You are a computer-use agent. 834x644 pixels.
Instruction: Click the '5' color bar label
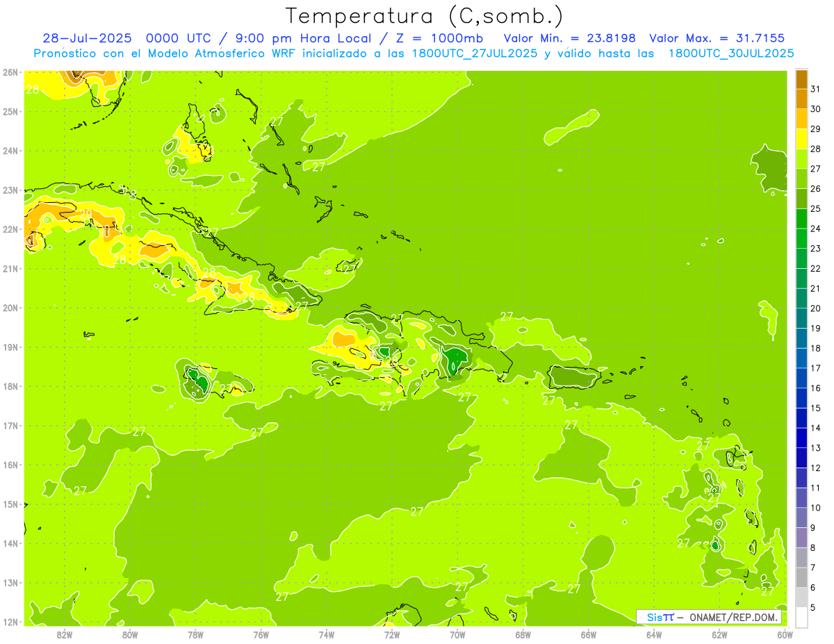(x=813, y=608)
